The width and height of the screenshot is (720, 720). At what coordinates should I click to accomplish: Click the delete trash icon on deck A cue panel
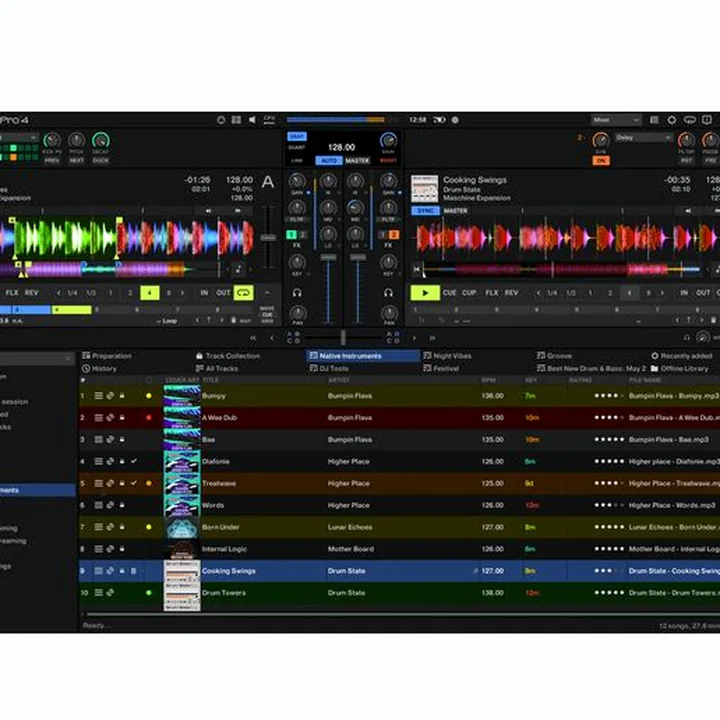[233, 320]
